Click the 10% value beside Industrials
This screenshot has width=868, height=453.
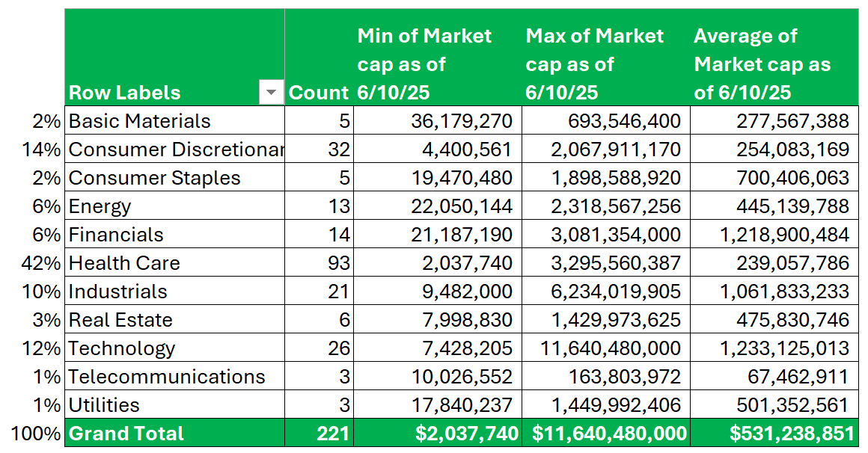point(41,290)
